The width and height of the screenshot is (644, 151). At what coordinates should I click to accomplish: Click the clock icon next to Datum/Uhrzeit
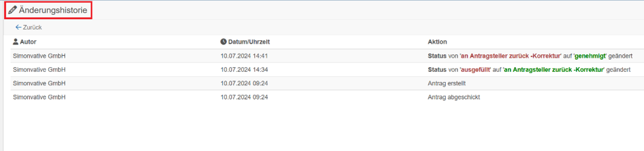223,42
